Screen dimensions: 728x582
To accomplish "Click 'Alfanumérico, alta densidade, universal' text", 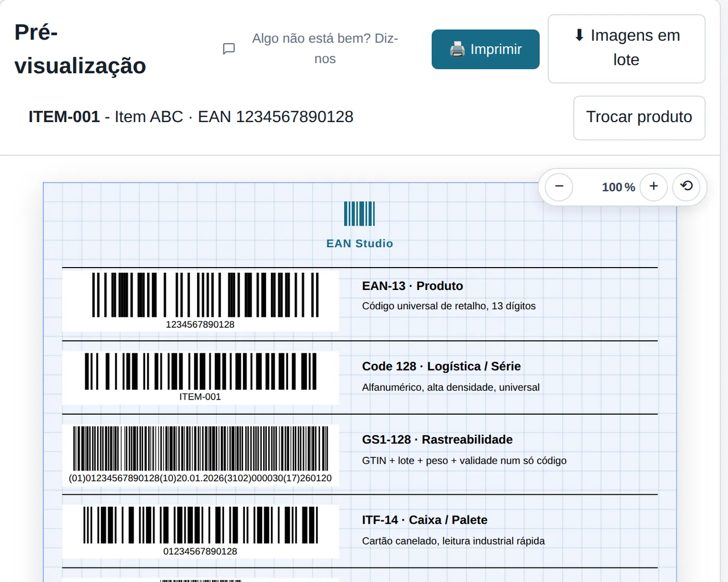I will tap(451, 387).
